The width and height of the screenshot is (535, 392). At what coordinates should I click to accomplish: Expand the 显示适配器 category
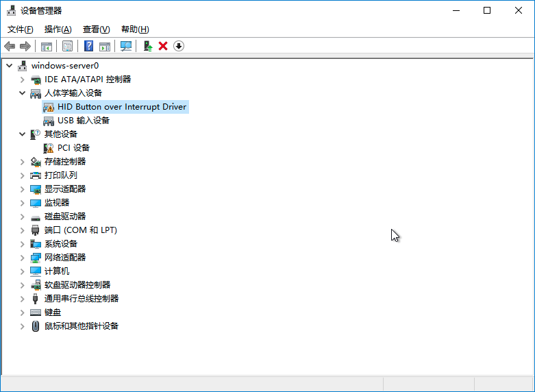pos(22,189)
